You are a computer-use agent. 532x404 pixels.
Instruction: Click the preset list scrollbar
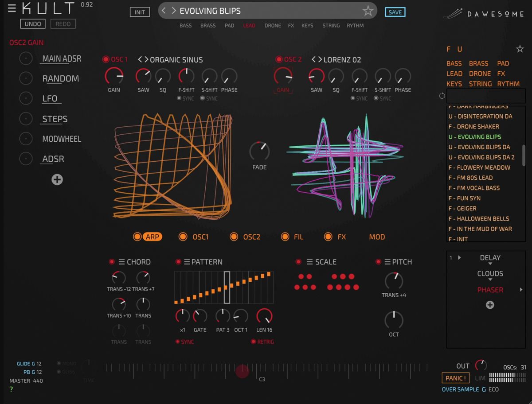(524, 155)
